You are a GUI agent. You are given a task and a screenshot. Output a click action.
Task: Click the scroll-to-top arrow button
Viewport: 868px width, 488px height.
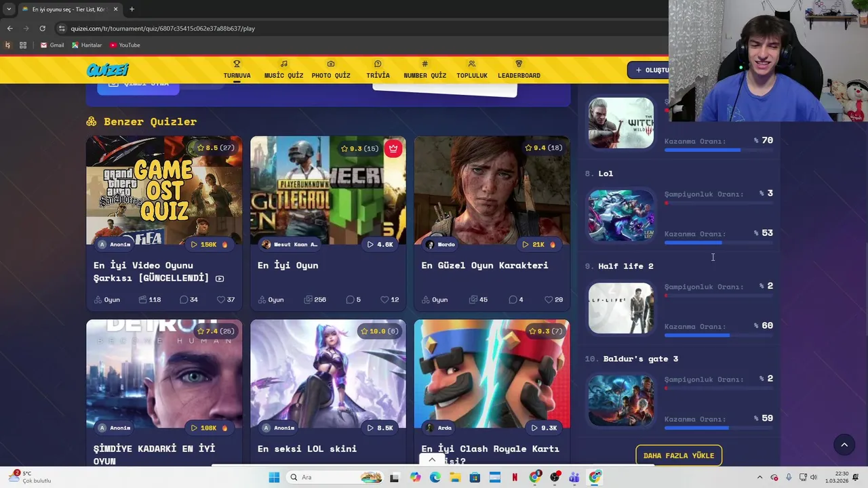pyautogui.click(x=844, y=445)
